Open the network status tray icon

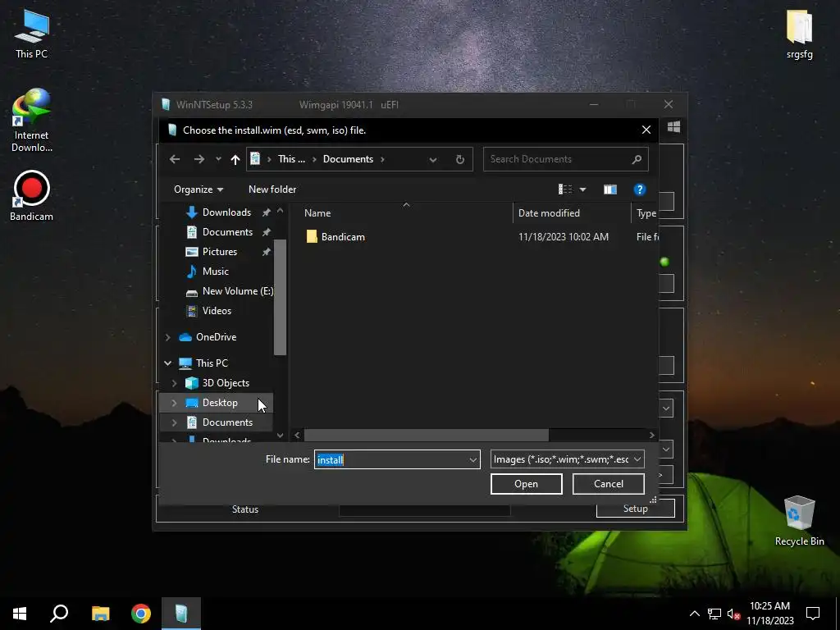pyautogui.click(x=714, y=614)
